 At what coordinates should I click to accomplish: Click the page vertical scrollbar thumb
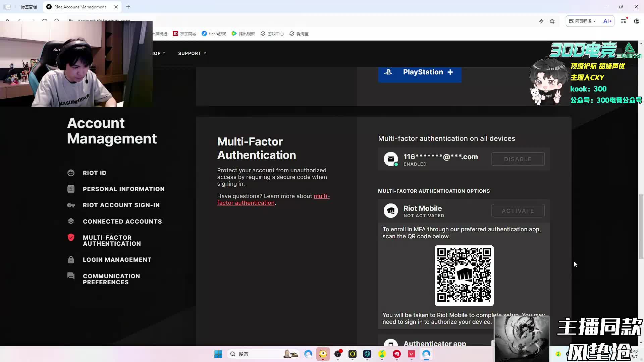tap(641, 226)
